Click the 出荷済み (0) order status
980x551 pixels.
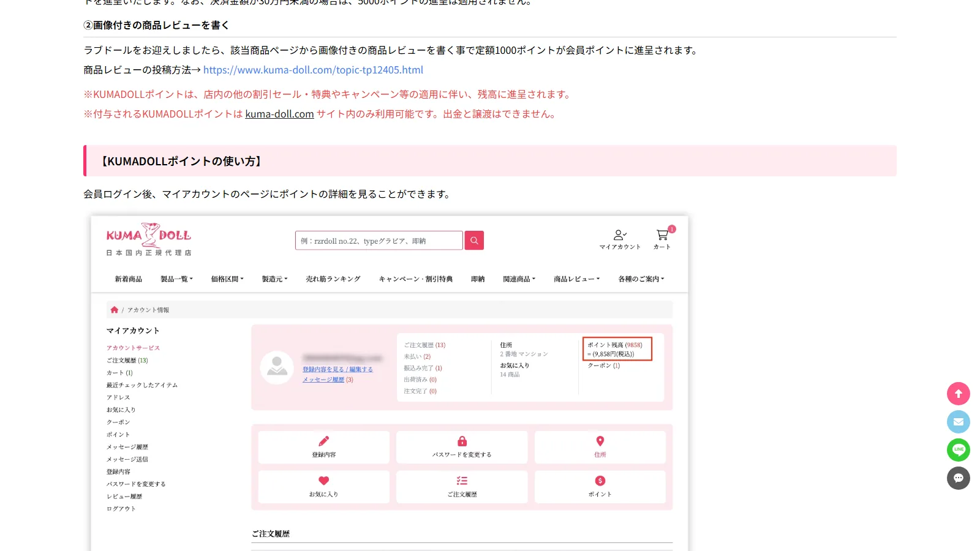(420, 380)
